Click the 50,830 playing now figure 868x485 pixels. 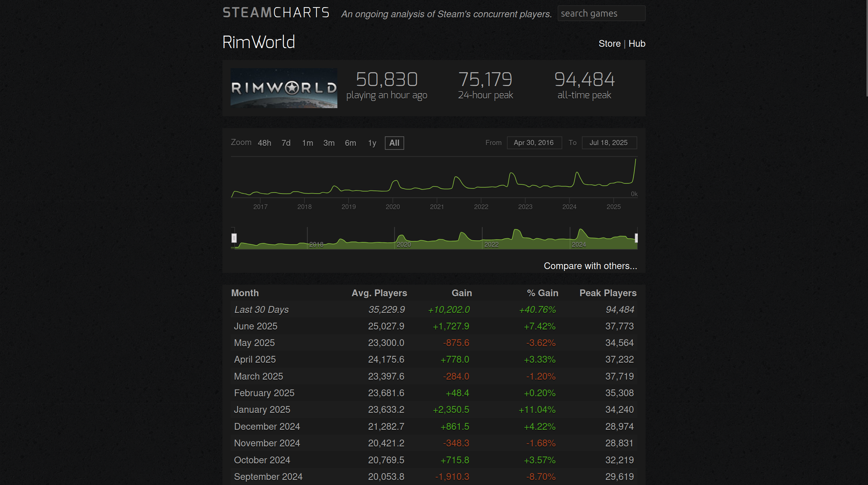[387, 80]
